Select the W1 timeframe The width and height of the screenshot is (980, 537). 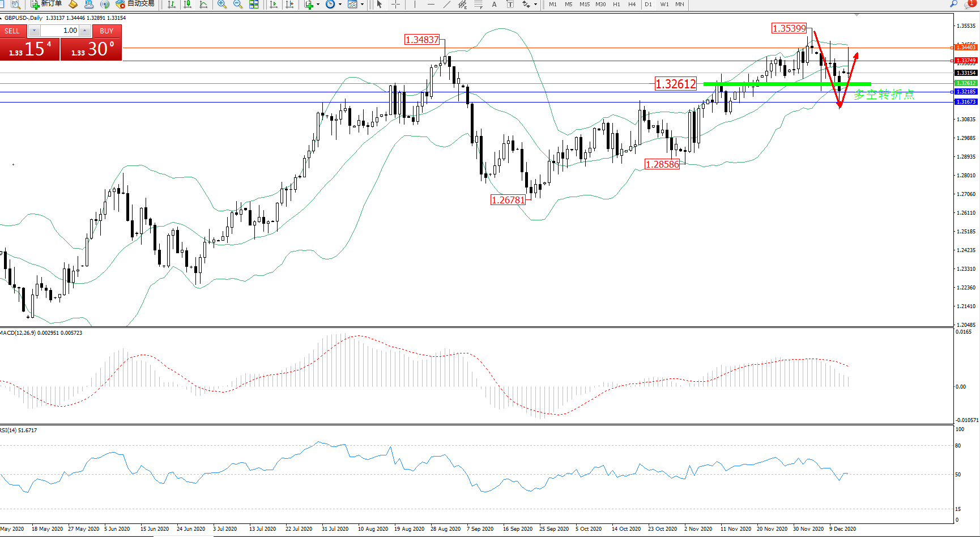(664, 5)
